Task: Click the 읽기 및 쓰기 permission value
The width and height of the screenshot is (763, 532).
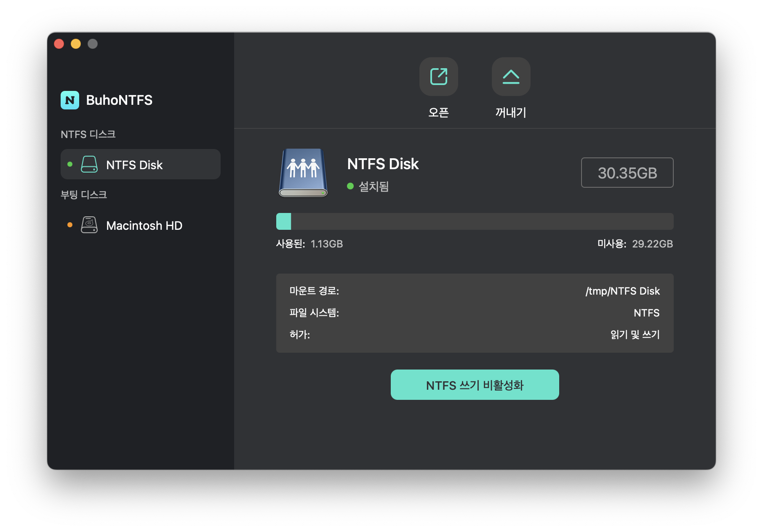Action: point(635,335)
